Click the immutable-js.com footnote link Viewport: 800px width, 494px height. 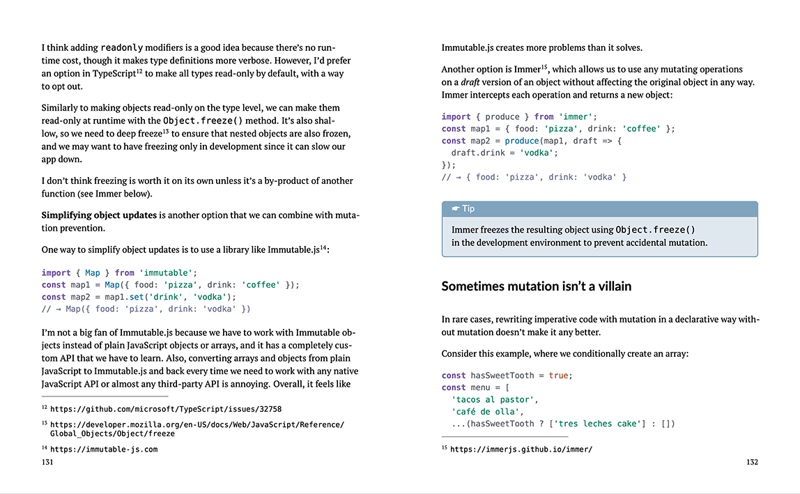[x=104, y=450]
